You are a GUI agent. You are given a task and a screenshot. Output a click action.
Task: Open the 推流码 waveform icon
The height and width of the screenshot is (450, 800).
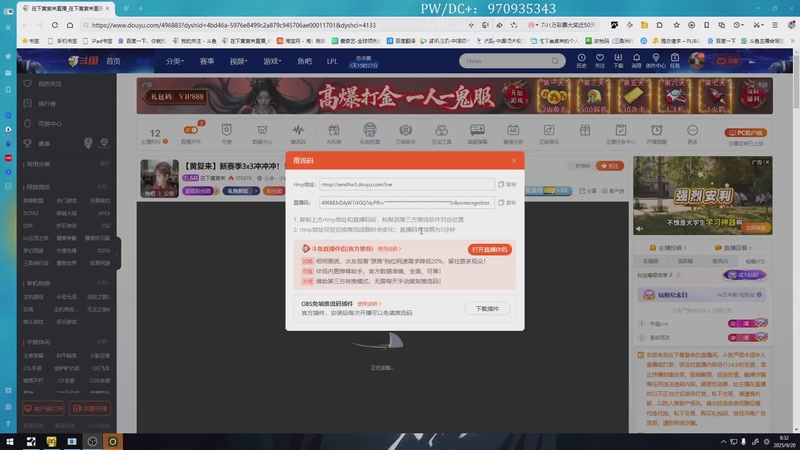pyautogui.click(x=298, y=134)
